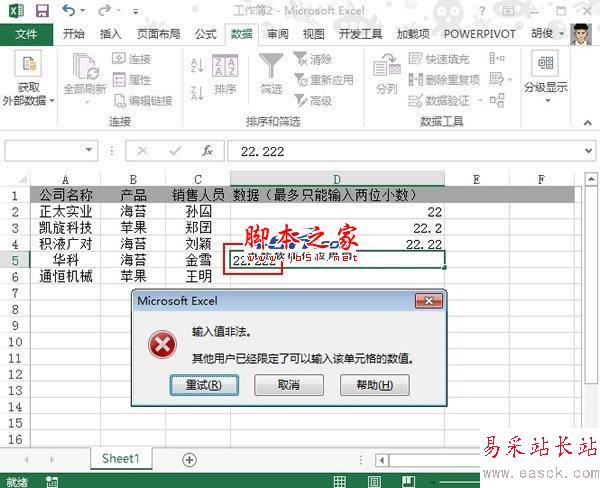Switch to the Insert tab

(x=110, y=34)
